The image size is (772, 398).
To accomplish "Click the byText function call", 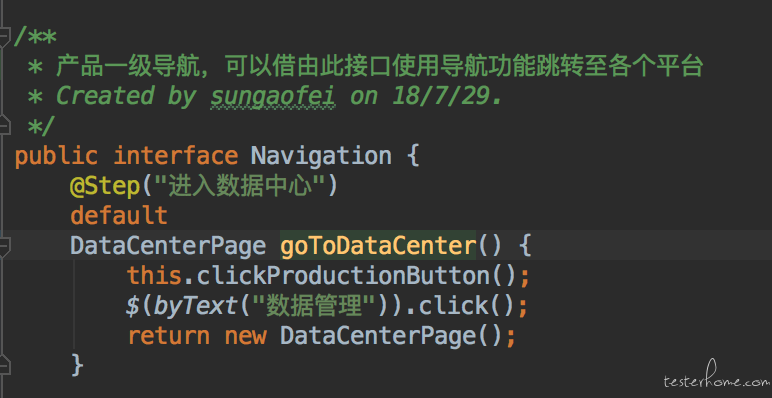I will [x=196, y=306].
